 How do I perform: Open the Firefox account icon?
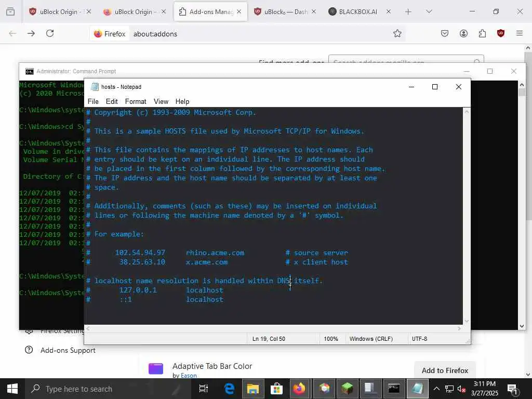(463, 33)
